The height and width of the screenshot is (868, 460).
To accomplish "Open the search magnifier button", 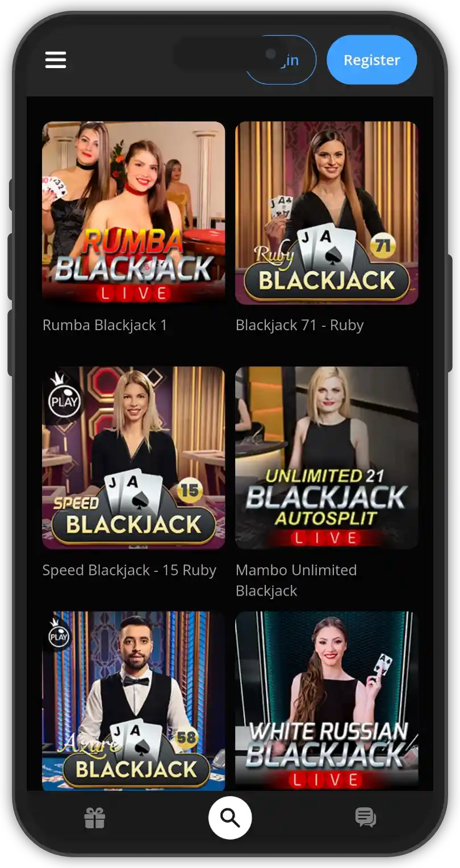I will click(230, 818).
